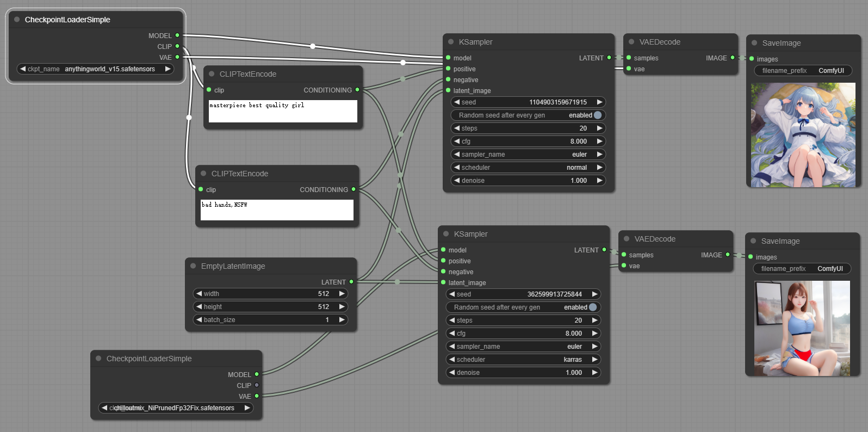Click the EmptyLatentImage LATENT output port
This screenshot has height=432, width=868.
351,282
